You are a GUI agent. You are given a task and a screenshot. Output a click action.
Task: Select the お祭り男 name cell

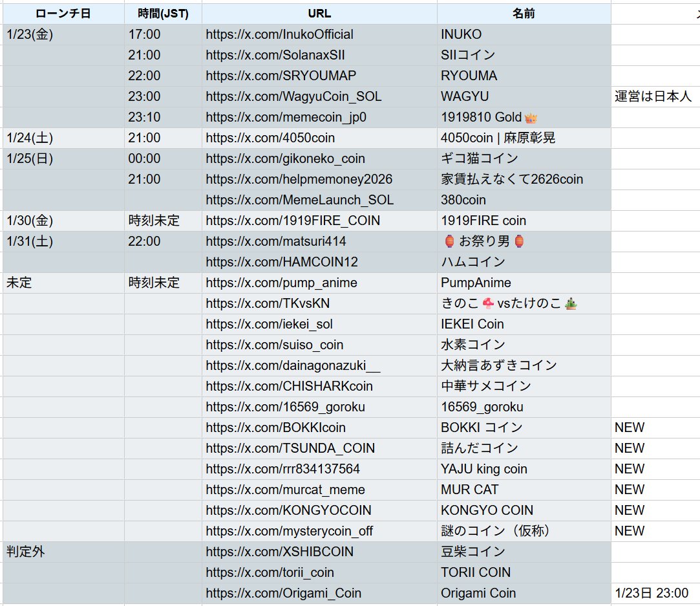click(x=524, y=241)
